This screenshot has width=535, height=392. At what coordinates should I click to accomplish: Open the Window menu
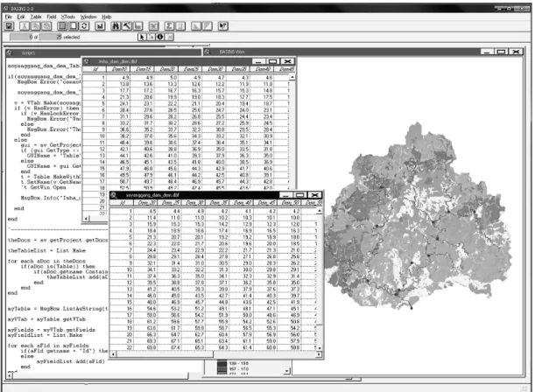coord(88,17)
